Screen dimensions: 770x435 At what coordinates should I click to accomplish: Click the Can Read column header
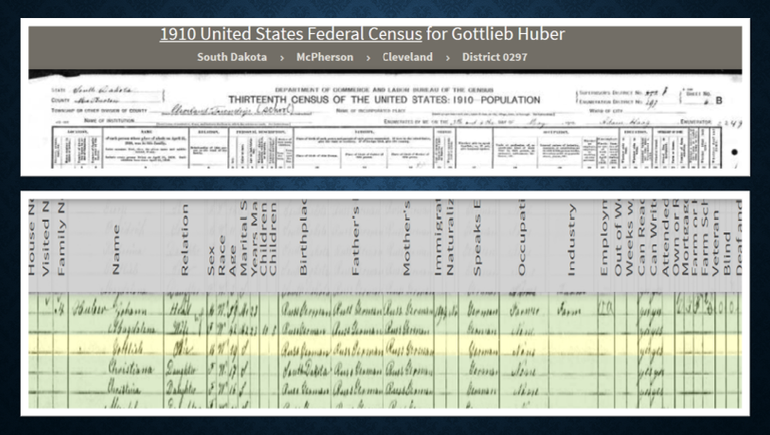point(641,237)
